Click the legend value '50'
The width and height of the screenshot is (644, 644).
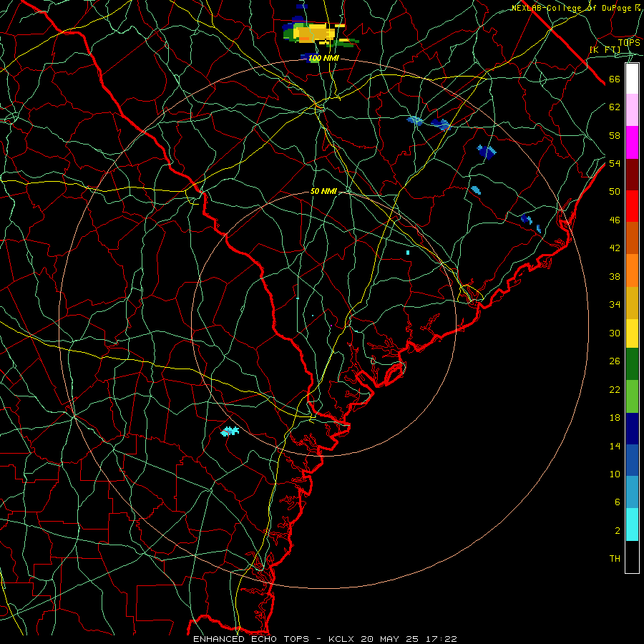[x=615, y=192]
